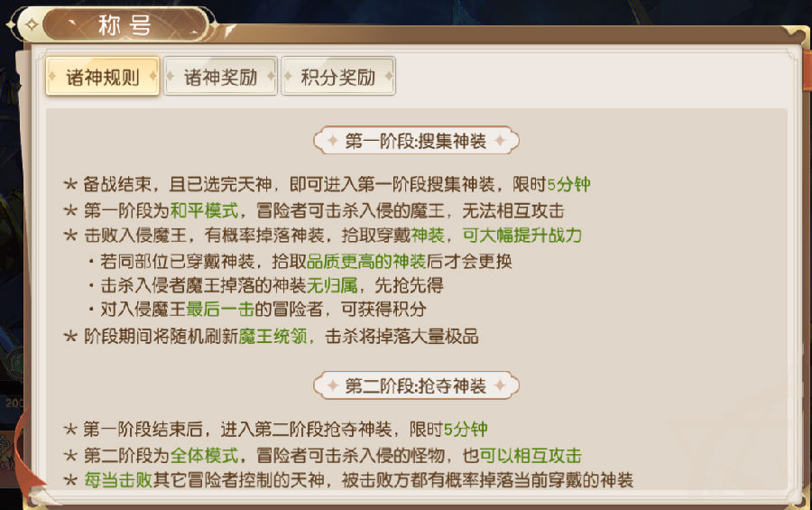Click the star bullet before 每当击败

(x=69, y=480)
